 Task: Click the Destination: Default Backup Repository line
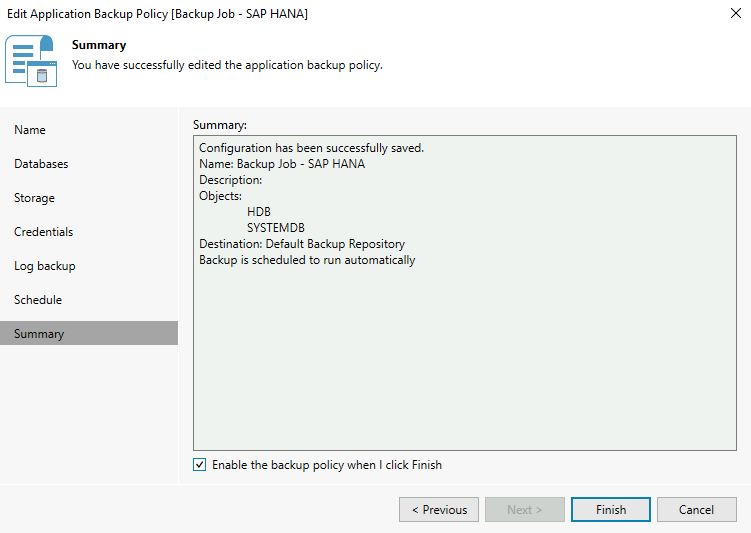(x=301, y=244)
